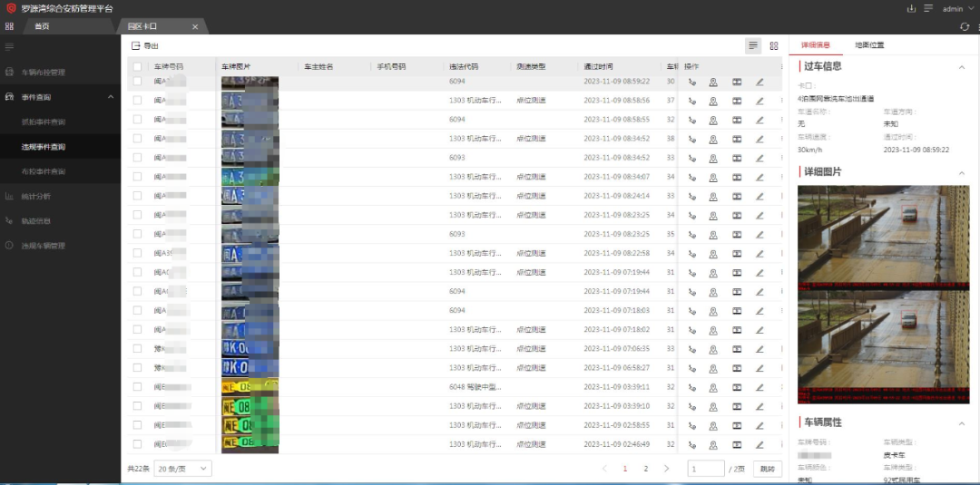Tick the checkbox for the 02:46:49 row

pos(137,444)
